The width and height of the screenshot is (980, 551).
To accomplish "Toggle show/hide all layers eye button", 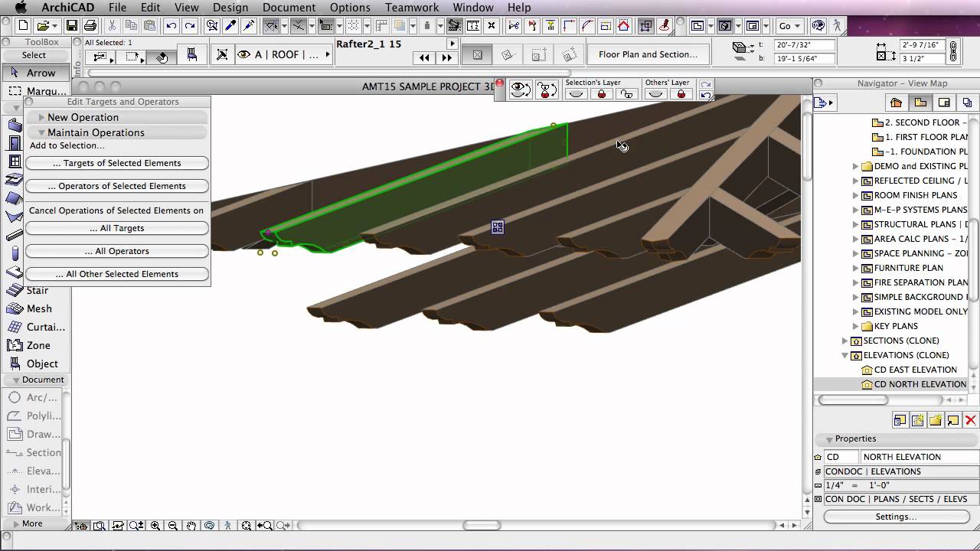I will tap(521, 90).
